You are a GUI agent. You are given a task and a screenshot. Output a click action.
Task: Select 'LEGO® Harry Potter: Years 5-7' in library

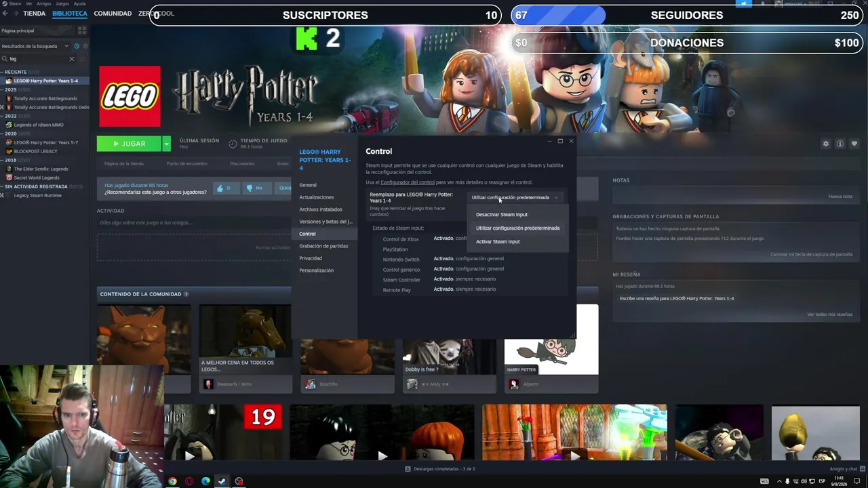click(x=45, y=142)
